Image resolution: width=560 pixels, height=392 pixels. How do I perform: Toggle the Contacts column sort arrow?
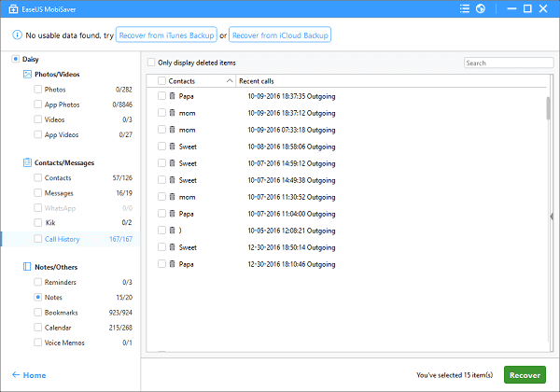click(x=230, y=81)
